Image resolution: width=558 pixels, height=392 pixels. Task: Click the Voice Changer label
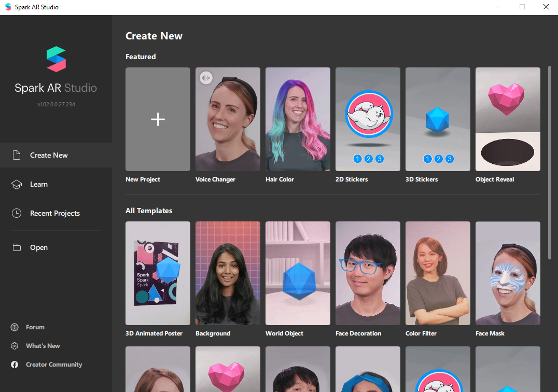click(215, 179)
